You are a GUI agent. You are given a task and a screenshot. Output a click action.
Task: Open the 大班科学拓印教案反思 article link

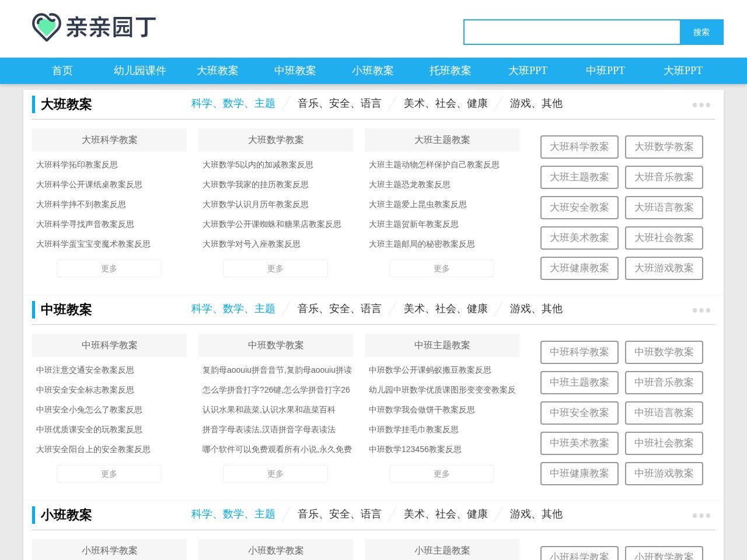[76, 165]
